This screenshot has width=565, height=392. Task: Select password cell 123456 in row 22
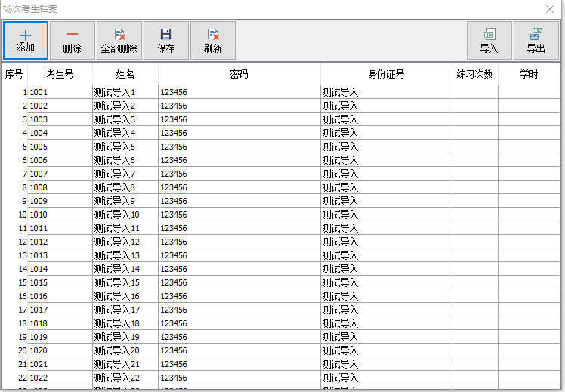pyautogui.click(x=239, y=378)
